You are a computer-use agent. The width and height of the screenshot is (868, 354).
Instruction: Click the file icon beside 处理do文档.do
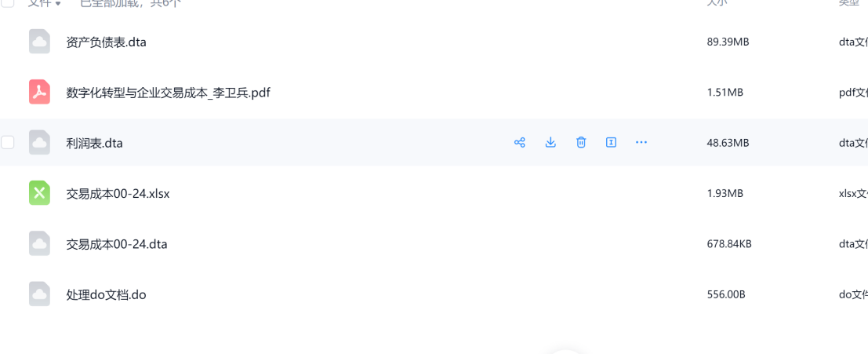pyautogui.click(x=39, y=294)
